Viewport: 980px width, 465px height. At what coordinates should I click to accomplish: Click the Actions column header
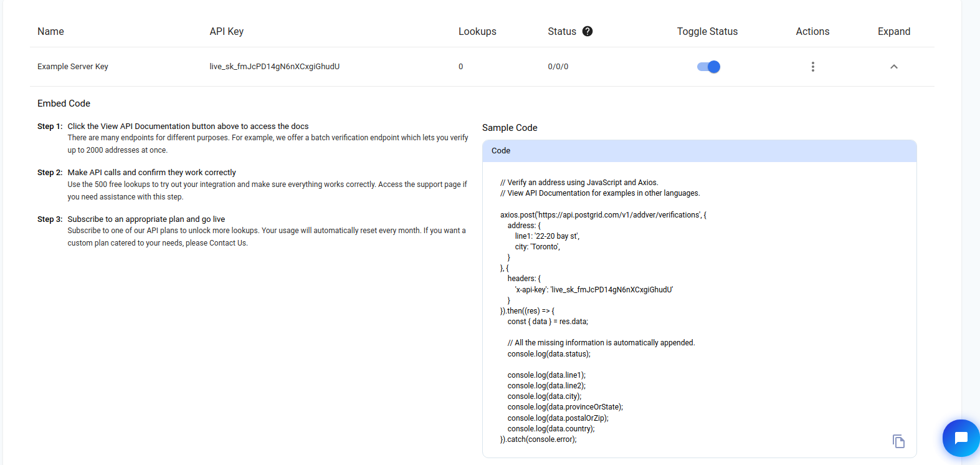(x=812, y=31)
